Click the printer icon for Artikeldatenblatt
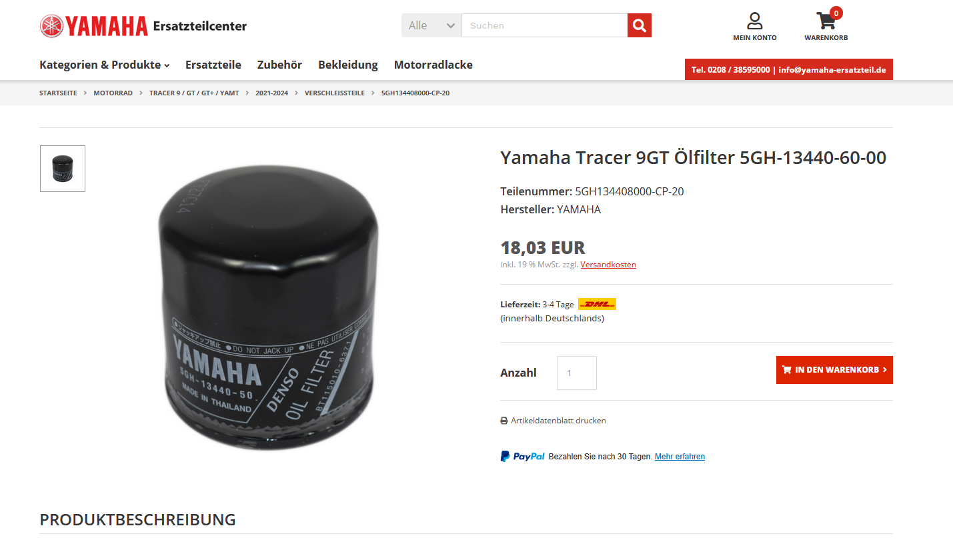This screenshot has height=560, width=953. tap(504, 421)
